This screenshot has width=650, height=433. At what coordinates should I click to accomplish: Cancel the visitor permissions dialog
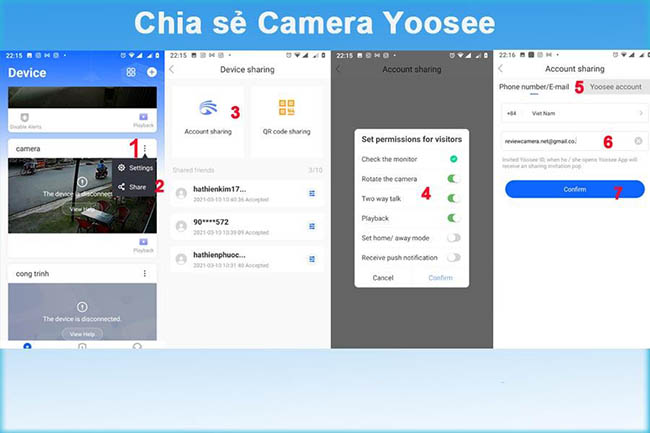(383, 278)
